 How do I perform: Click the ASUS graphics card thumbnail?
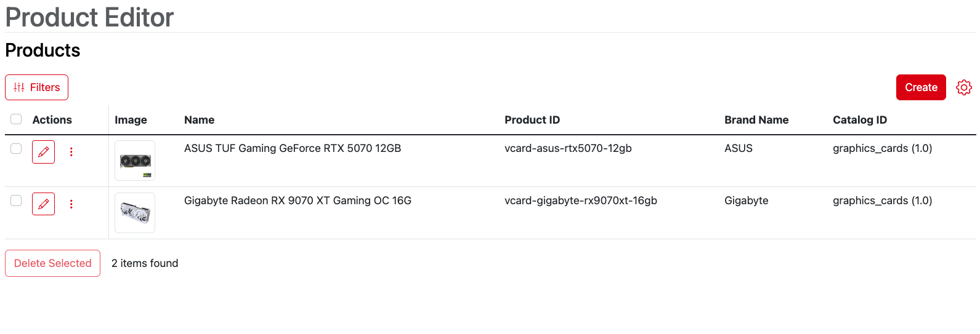(x=135, y=161)
